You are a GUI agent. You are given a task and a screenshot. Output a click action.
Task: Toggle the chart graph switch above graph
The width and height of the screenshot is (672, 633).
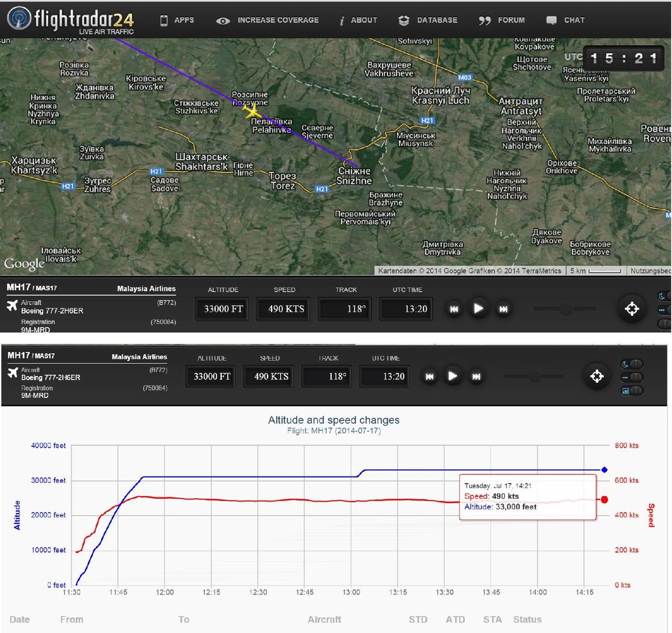[633, 391]
